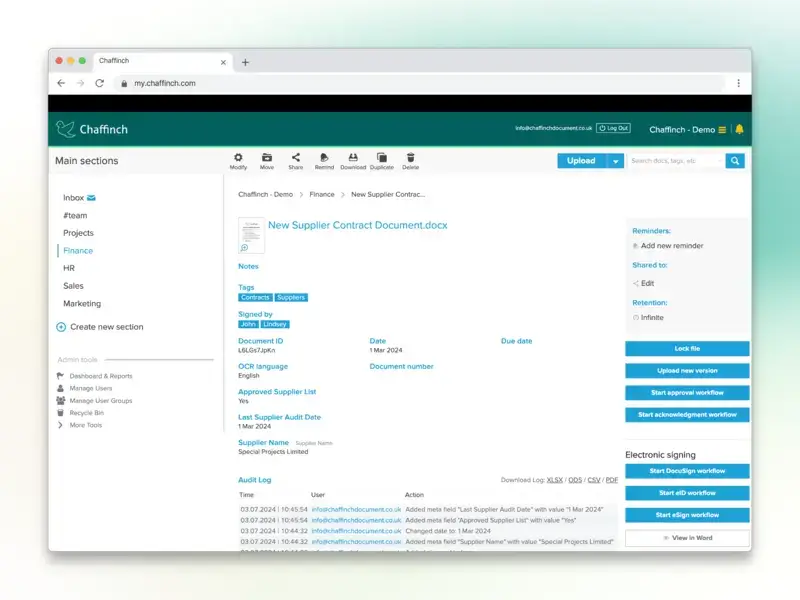Click the Chaffinch bird logo
800x600 pixels.
click(x=65, y=129)
